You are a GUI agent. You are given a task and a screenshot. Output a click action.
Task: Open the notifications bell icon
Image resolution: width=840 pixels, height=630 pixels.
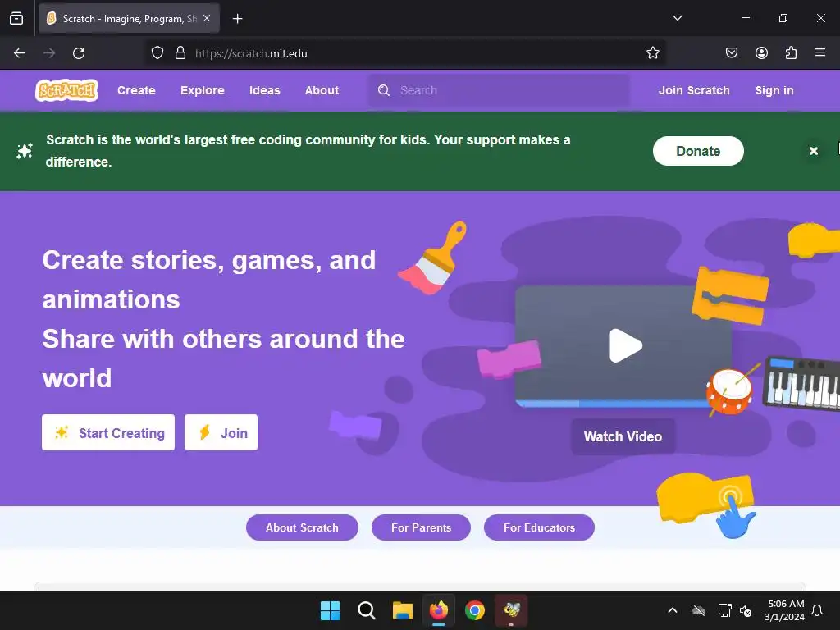(818, 610)
